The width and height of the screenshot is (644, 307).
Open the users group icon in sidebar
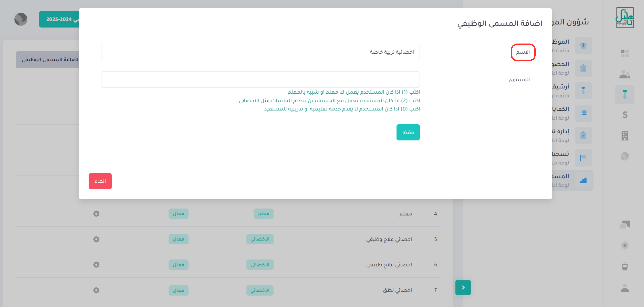point(625,74)
